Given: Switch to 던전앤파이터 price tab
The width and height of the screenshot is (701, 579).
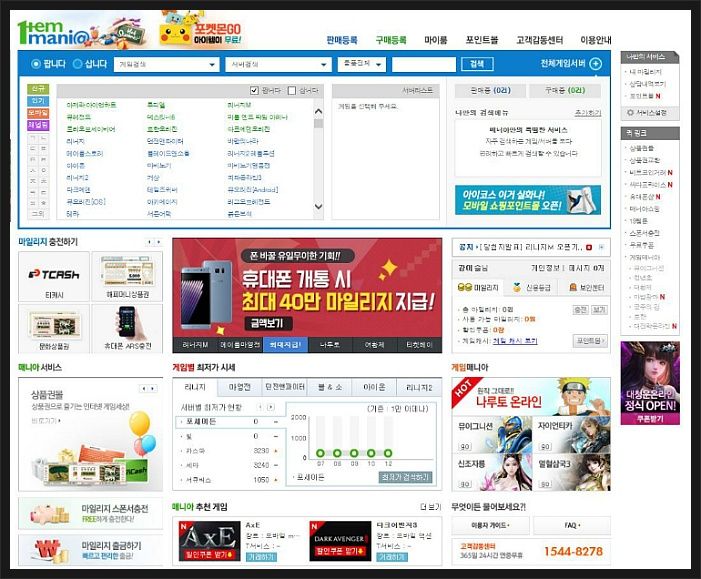Looking at the screenshot, I should tap(285, 387).
